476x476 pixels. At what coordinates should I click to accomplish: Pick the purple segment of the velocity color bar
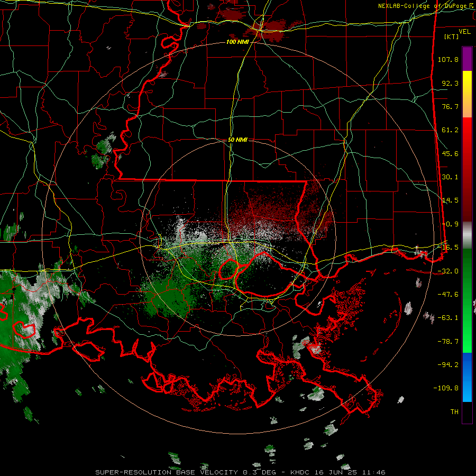(x=467, y=59)
